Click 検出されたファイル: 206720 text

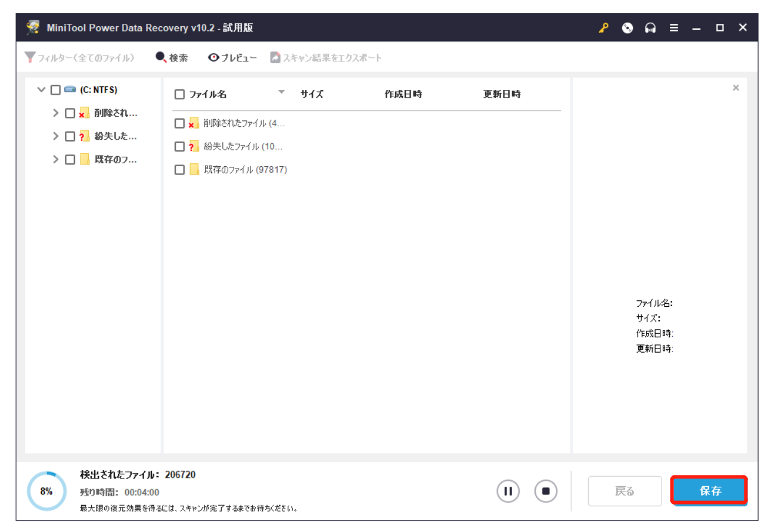[138, 475]
